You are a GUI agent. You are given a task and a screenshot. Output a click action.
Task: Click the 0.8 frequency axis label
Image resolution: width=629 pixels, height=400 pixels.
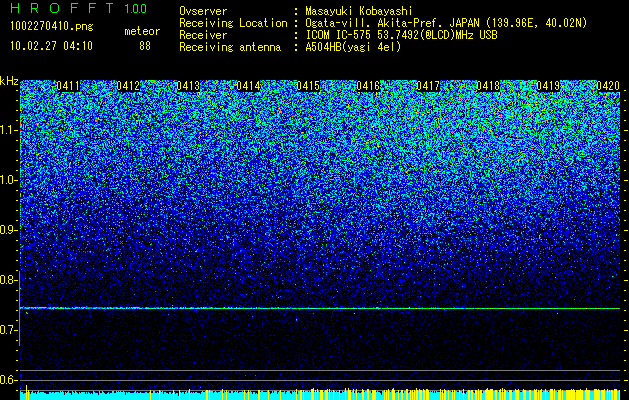point(9,280)
